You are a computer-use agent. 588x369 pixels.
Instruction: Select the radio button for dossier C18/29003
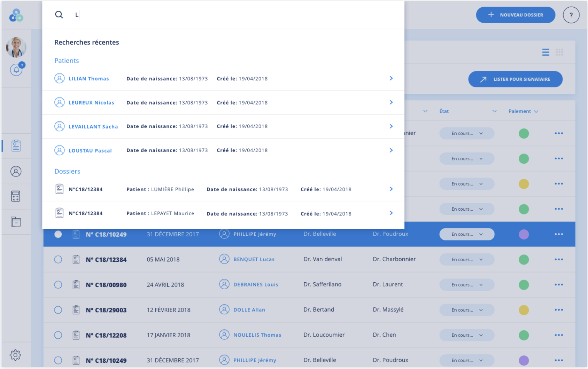(x=58, y=310)
